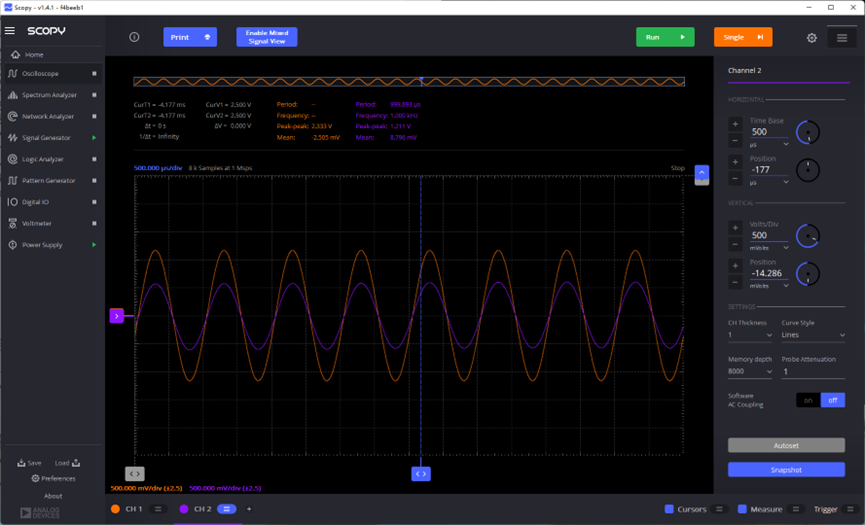This screenshot has height=525, width=865.
Task: Go to Home in sidebar
Action: coord(28,55)
